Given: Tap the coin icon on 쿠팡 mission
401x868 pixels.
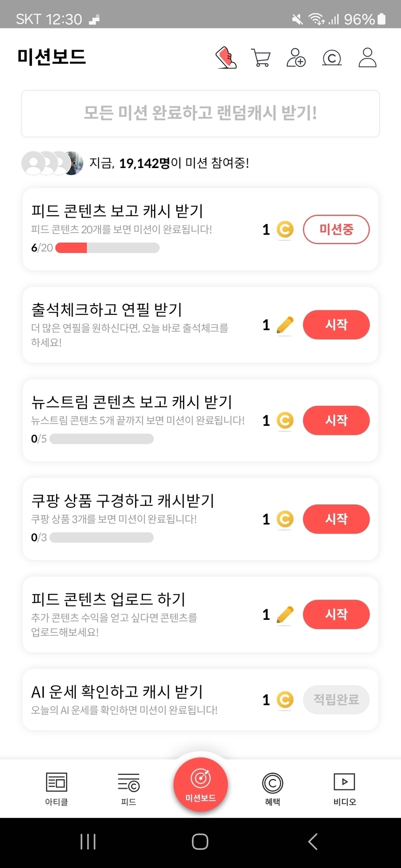Looking at the screenshot, I should (x=285, y=519).
